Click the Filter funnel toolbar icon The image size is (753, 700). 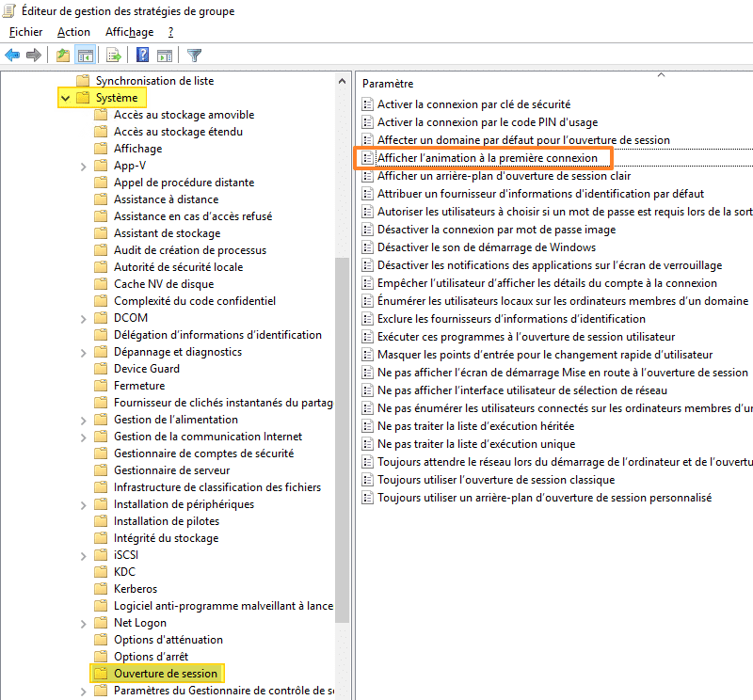(194, 55)
